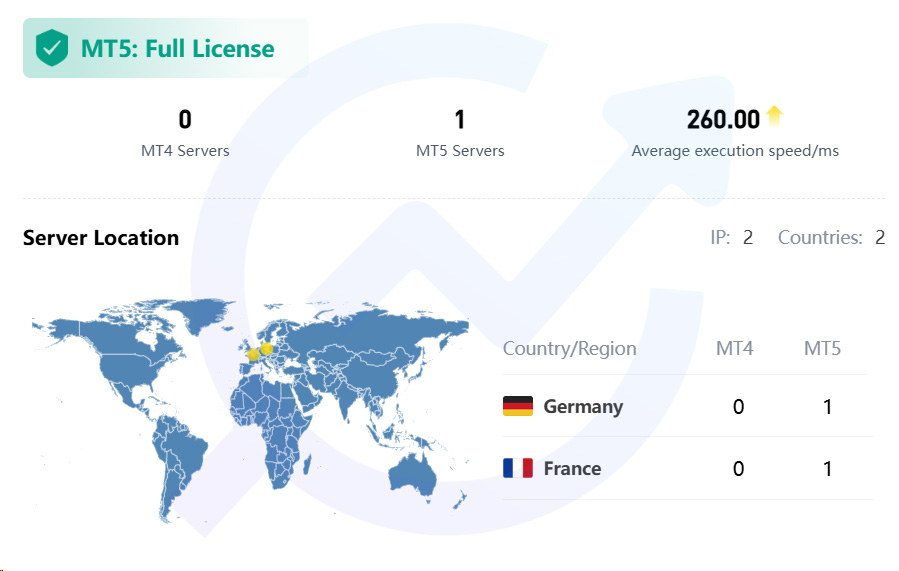Click the yellow up arrow beside 260.00

[x=774, y=117]
